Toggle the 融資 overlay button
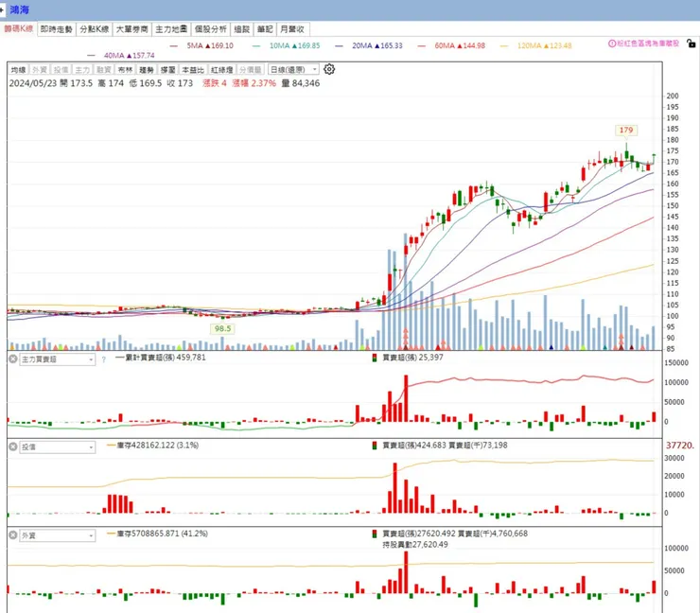The height and width of the screenshot is (613, 700). tap(103, 70)
